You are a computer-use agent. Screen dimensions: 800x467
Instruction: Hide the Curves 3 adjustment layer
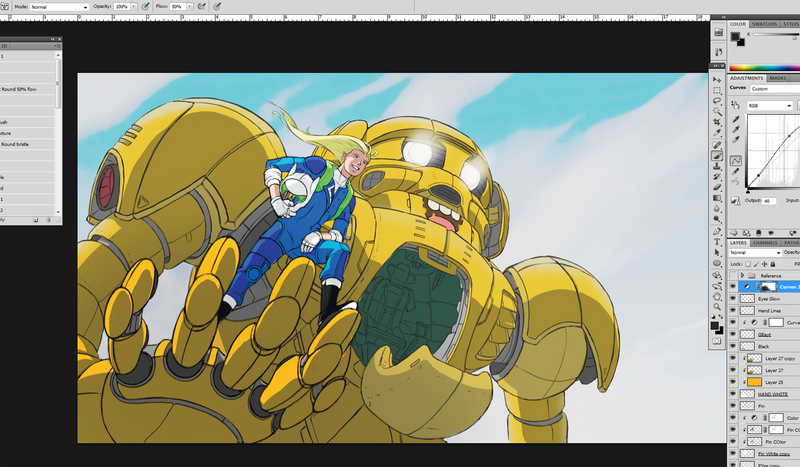coord(733,287)
